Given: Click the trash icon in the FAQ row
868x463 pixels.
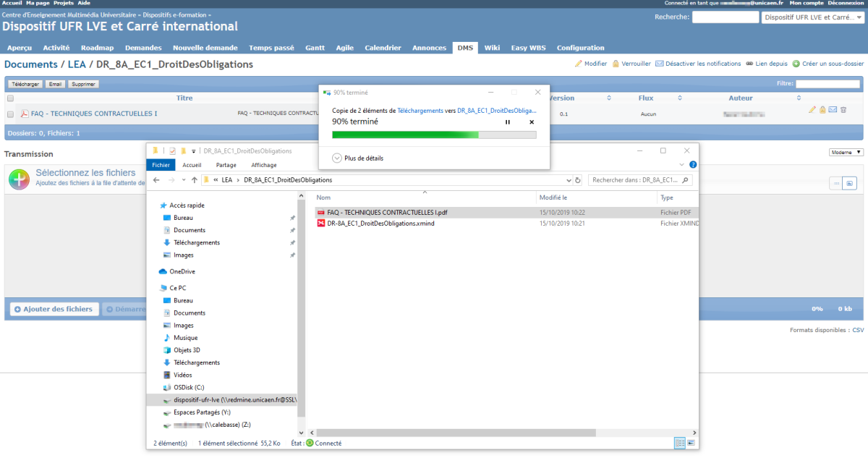Looking at the screenshot, I should [843, 110].
